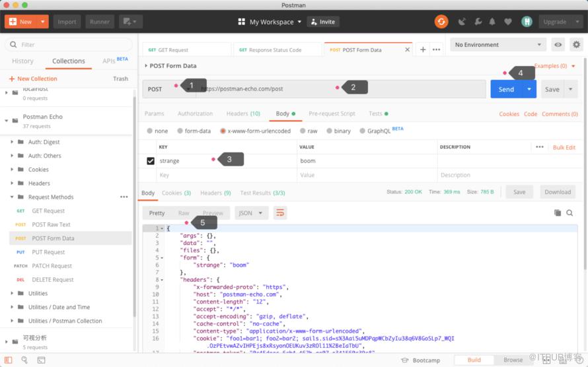Open key-value table column options ellipsis
588x367 pixels.
[x=540, y=147]
